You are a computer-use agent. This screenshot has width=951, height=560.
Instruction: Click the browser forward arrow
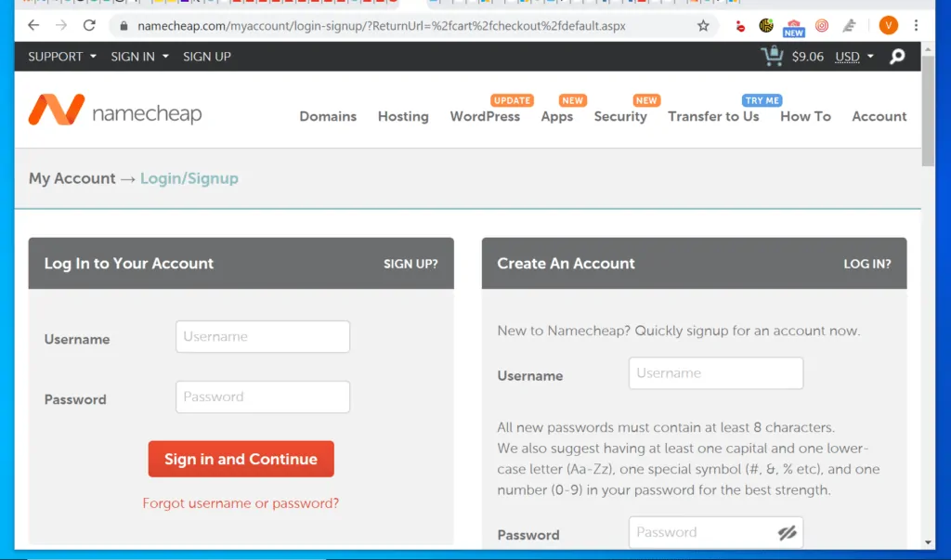tap(61, 25)
